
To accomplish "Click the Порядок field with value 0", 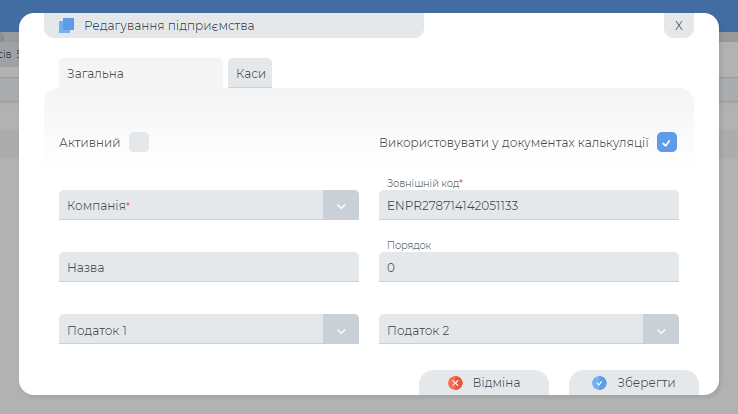I will click(x=528, y=268).
